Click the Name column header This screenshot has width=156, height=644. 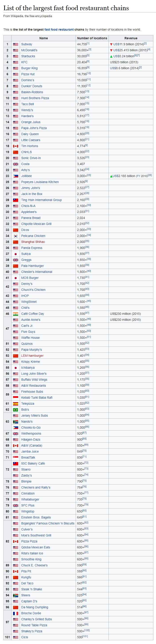point(43,38)
